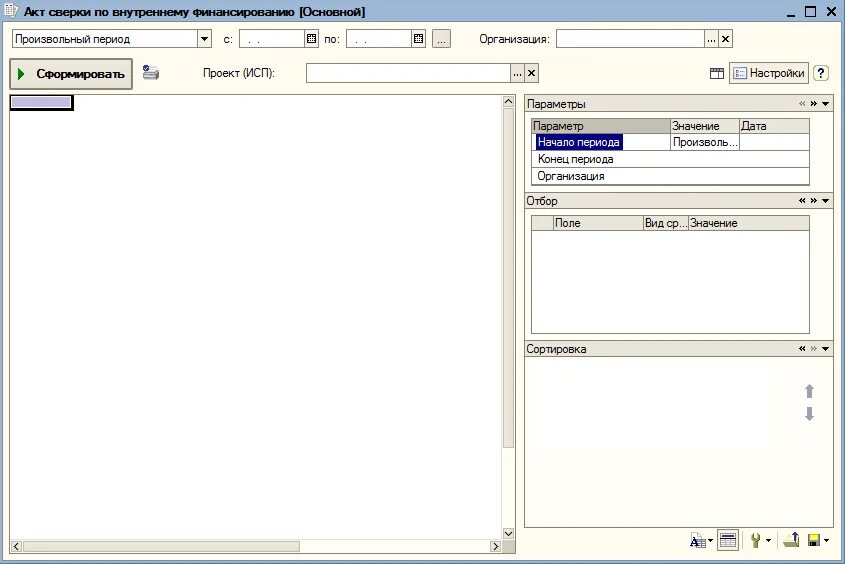
Task: Click the Значение column header in Отбор
Action: (749, 223)
